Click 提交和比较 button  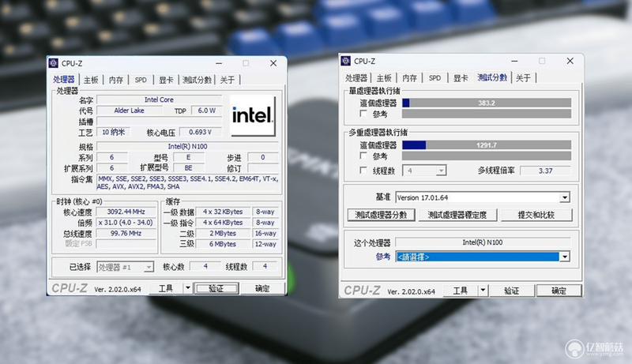point(536,215)
